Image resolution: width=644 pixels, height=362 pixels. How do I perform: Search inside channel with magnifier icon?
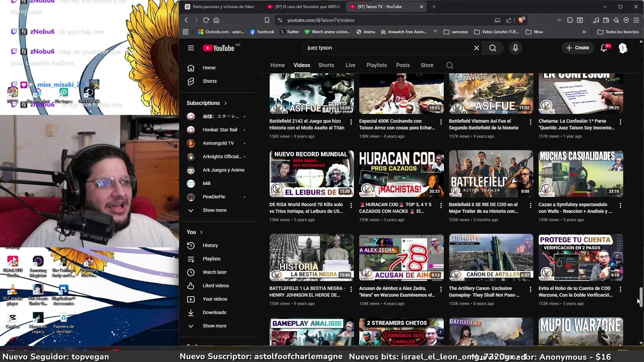point(450,65)
